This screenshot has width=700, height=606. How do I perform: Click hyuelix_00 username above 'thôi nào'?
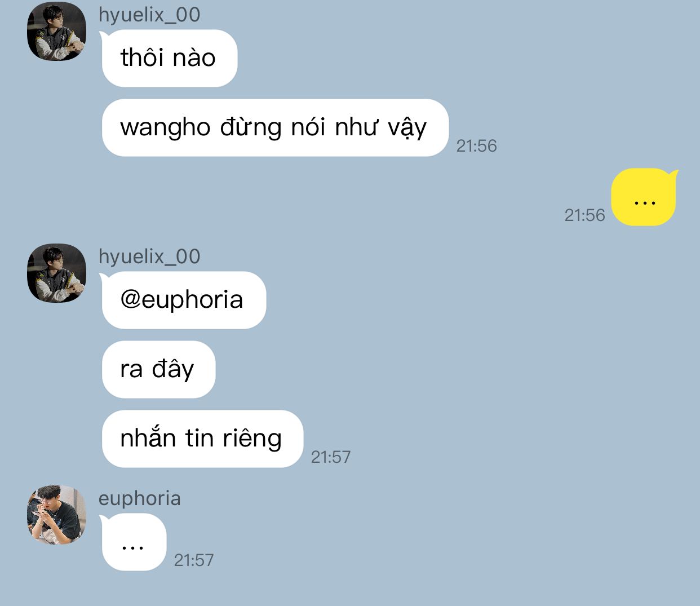pyautogui.click(x=149, y=15)
